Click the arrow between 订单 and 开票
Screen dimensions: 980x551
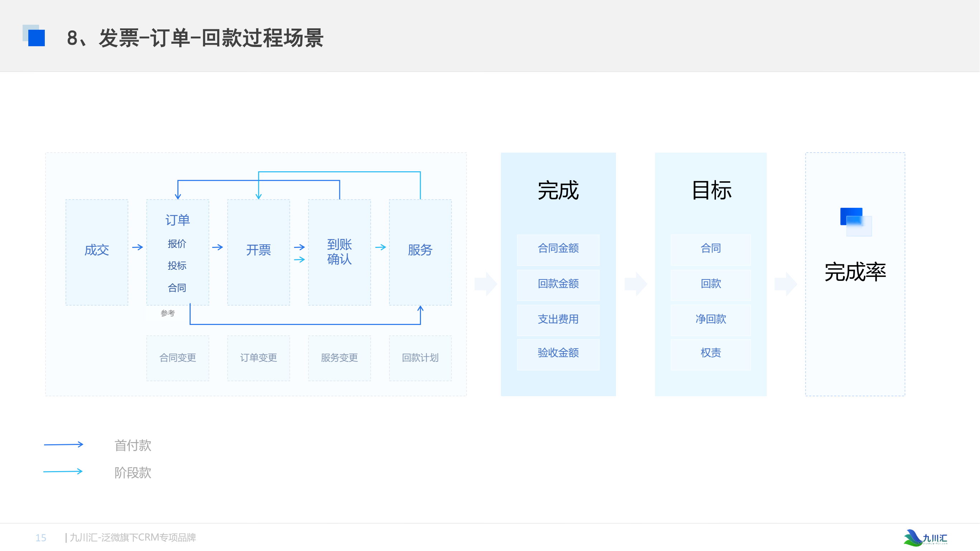217,247
